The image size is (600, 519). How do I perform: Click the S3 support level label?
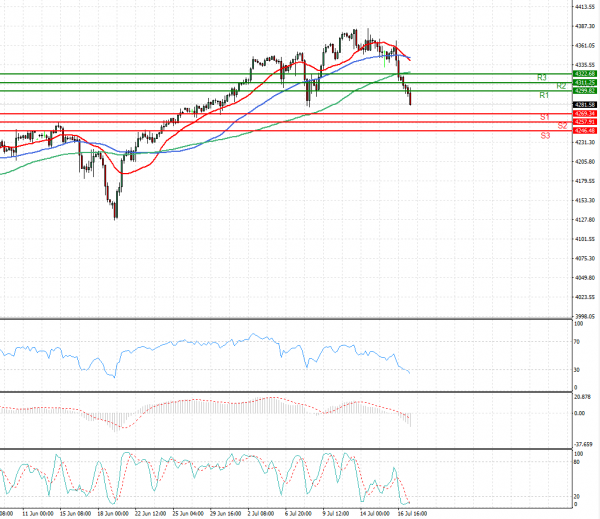coord(545,135)
